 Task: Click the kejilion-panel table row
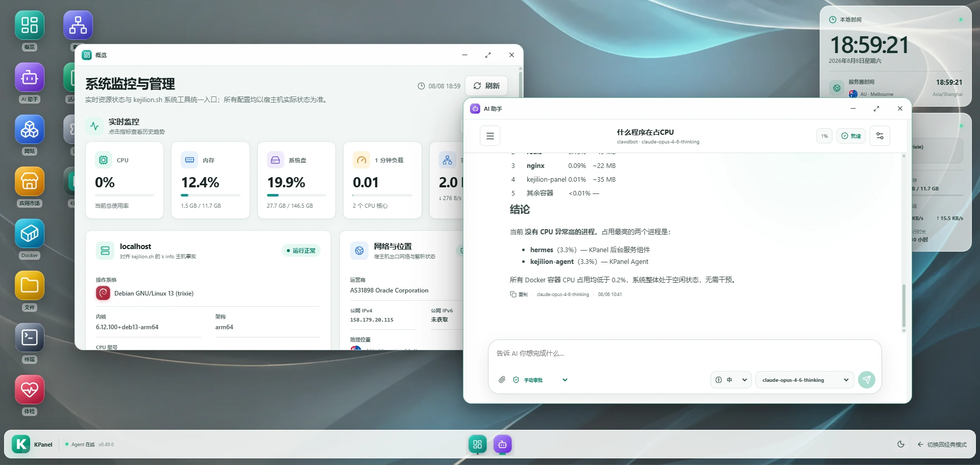pyautogui.click(x=563, y=180)
